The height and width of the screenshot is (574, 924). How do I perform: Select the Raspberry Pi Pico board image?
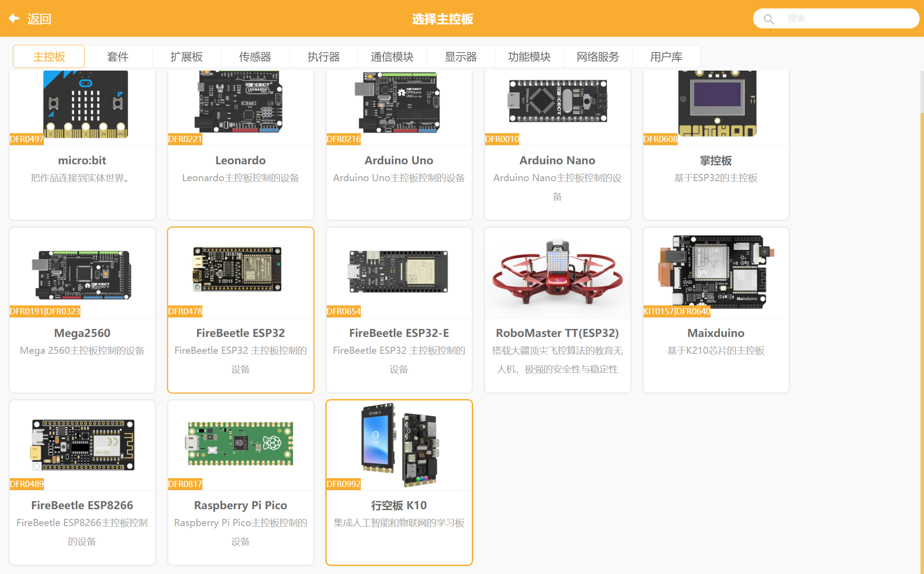click(x=240, y=443)
